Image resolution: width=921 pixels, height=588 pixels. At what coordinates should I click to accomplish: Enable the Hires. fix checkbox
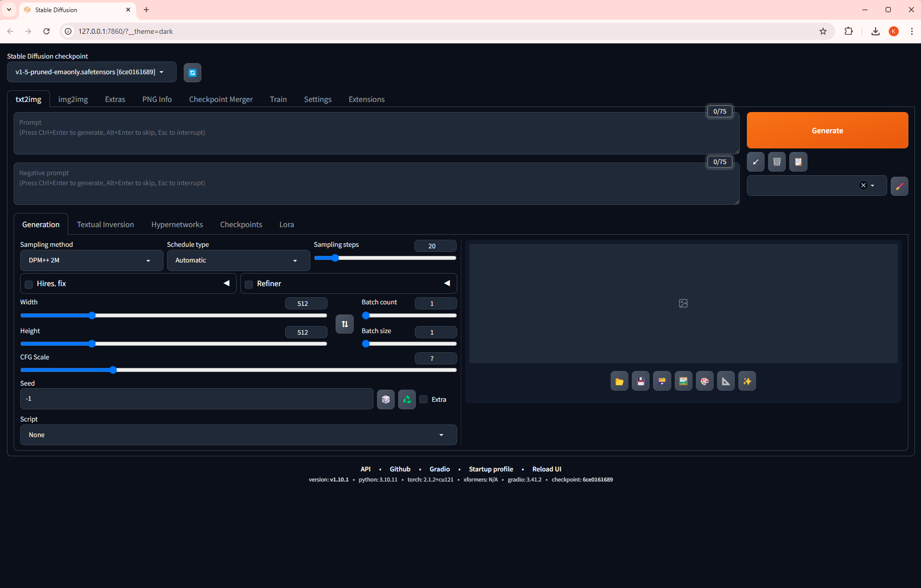(29, 284)
